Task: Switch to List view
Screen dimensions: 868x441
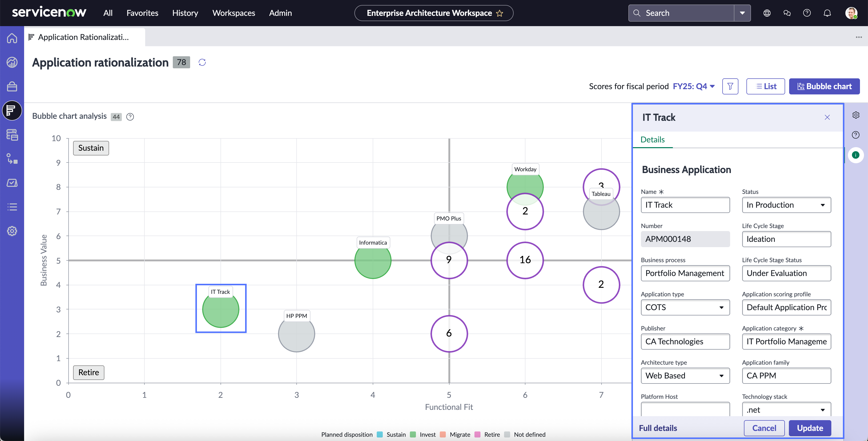Action: [x=766, y=87]
